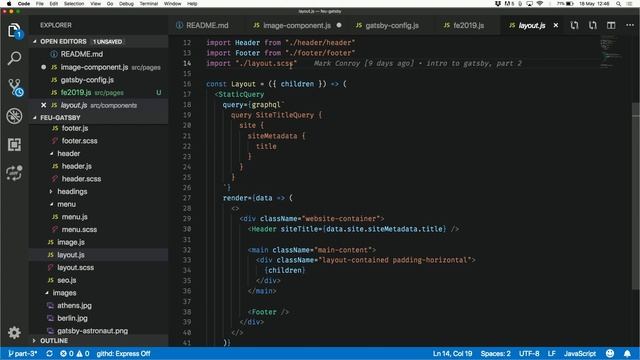640x360 pixels.
Task: Open notifications bell in status bar
Action: [627, 353]
